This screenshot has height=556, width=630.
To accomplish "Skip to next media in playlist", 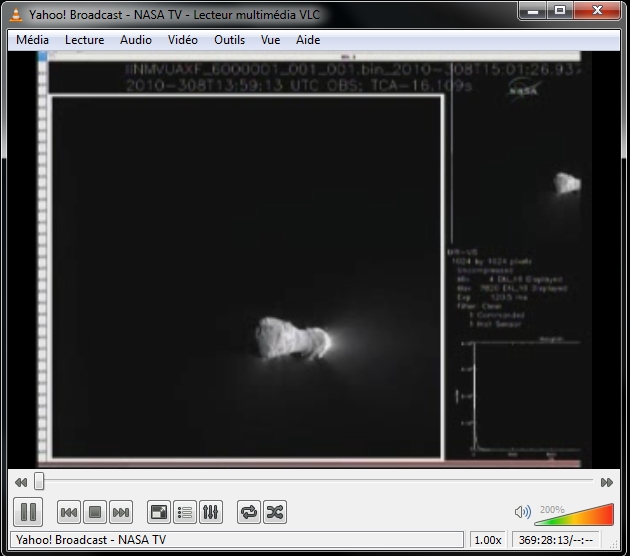I will pyautogui.click(x=121, y=512).
